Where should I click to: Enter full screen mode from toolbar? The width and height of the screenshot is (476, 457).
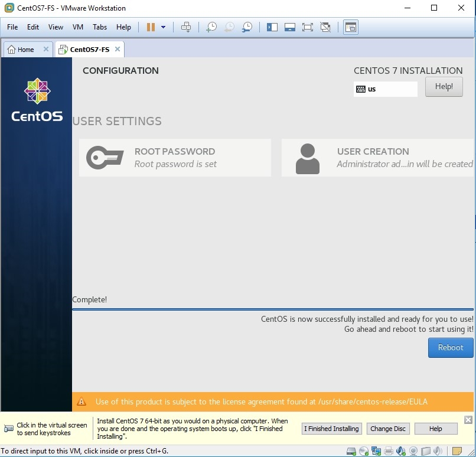pos(307,27)
